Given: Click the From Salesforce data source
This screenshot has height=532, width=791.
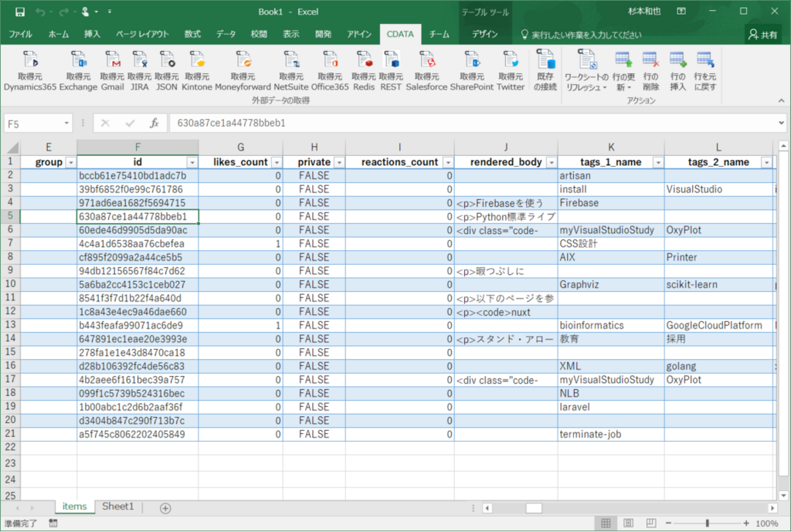Looking at the screenshot, I should (x=426, y=70).
